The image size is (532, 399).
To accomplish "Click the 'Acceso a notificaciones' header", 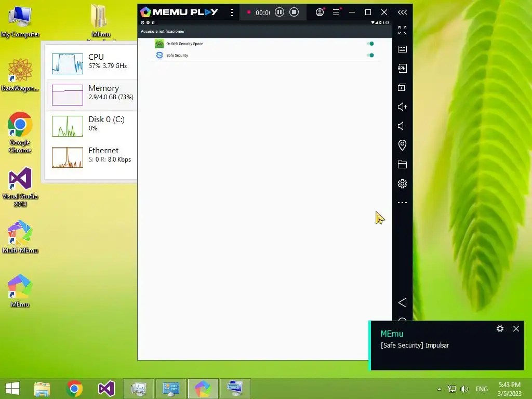I will coord(162,31).
